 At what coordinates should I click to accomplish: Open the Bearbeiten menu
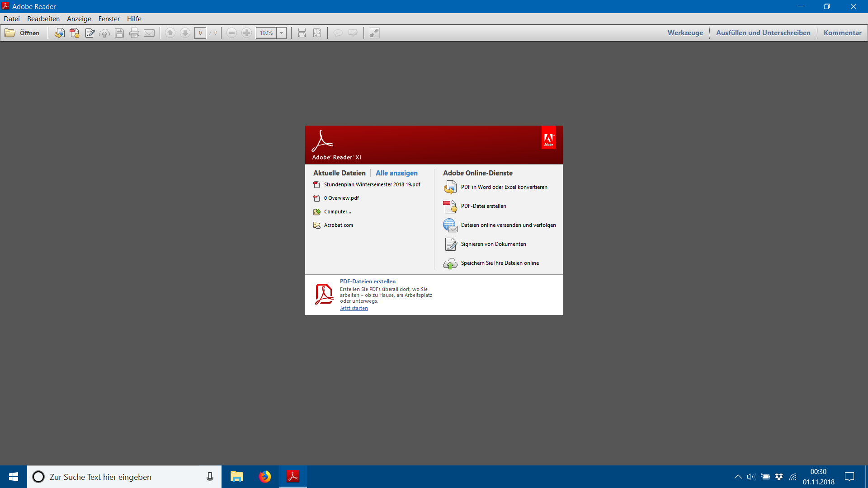tap(43, 19)
